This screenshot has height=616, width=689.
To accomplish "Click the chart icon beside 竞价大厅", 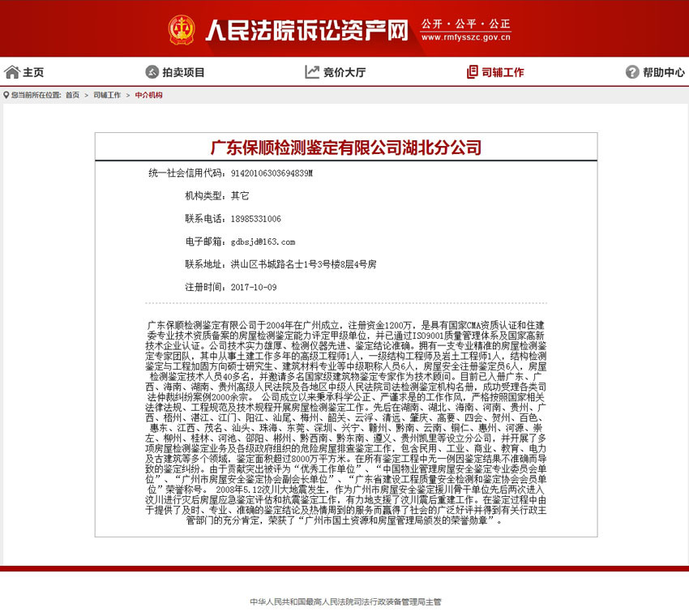I will click(312, 72).
